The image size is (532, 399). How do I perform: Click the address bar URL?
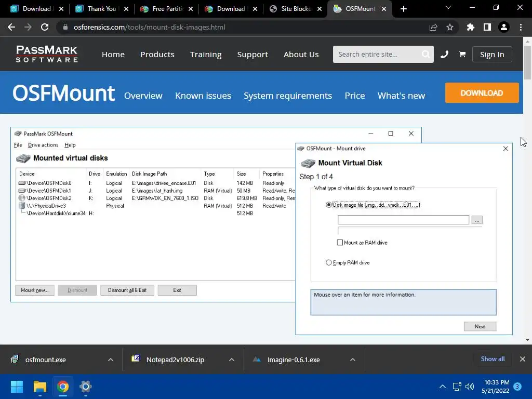click(149, 27)
